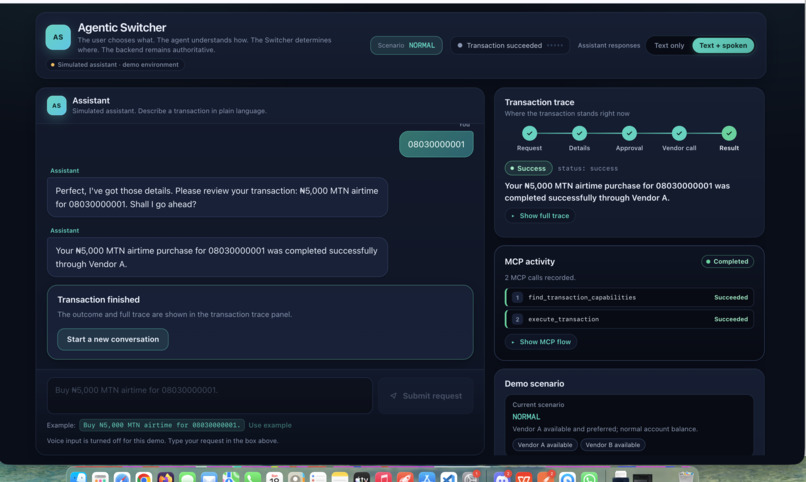806x482 pixels.
Task: Open Visual Studio Code from the dock
Action: (449, 477)
